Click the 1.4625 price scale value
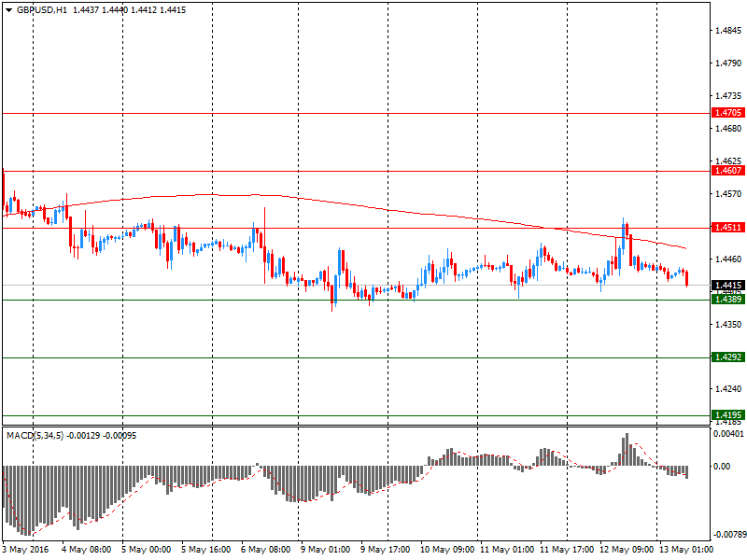Viewport: 747px width, 560px height. [728, 161]
